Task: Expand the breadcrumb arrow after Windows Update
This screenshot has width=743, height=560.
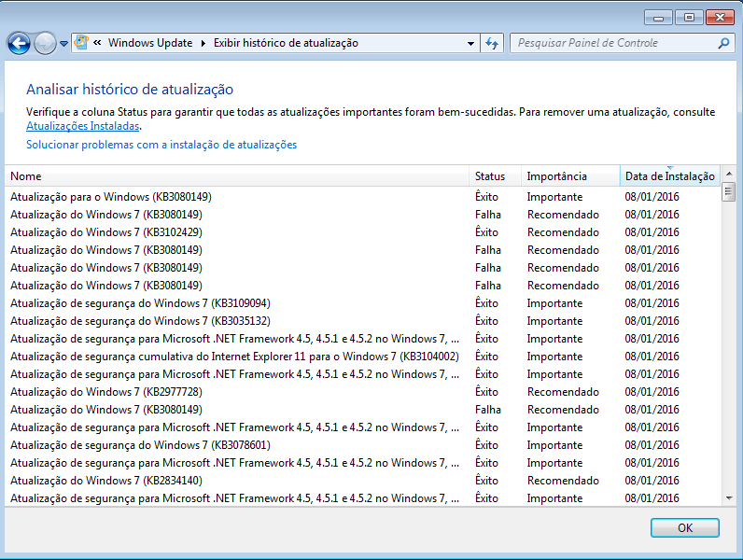Action: point(203,44)
